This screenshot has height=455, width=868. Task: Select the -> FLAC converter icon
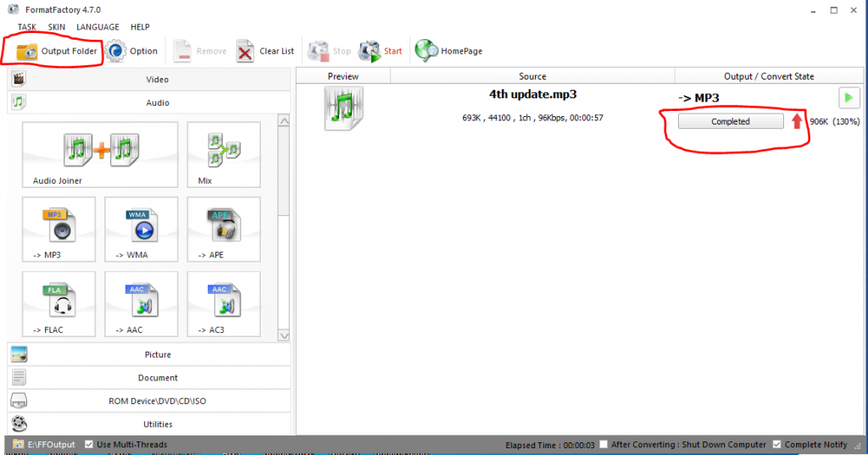coord(58,301)
